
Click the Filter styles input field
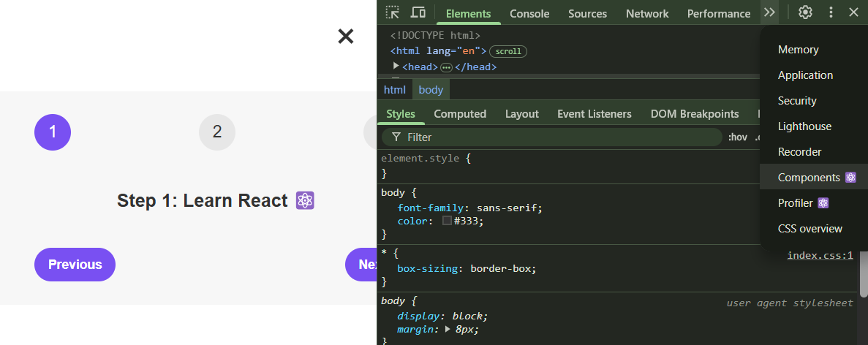(556, 137)
